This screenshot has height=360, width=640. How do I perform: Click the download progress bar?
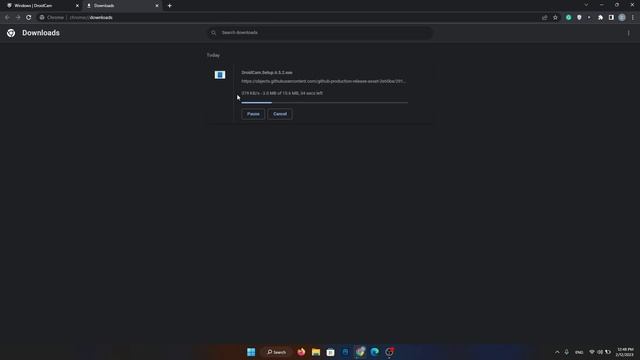[x=324, y=102]
